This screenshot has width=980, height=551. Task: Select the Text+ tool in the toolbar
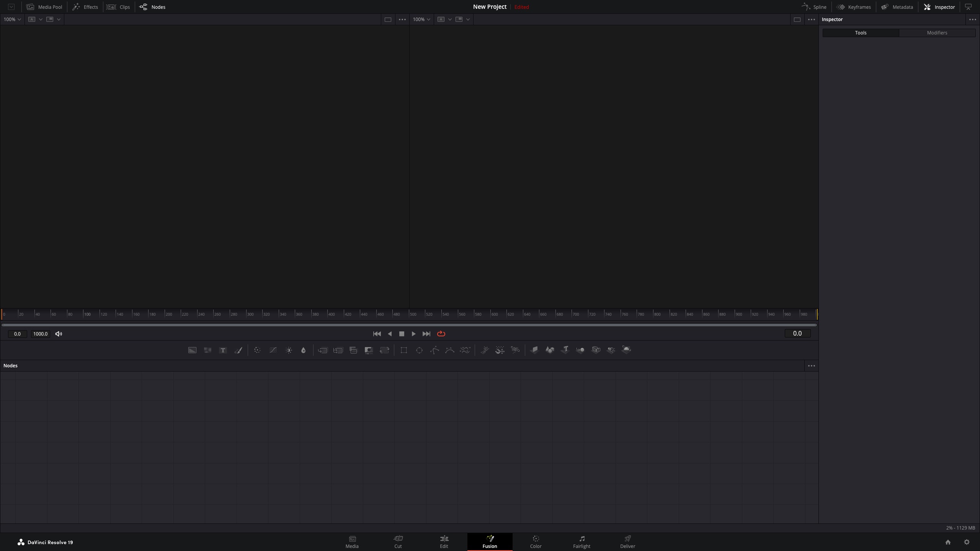[x=223, y=350]
